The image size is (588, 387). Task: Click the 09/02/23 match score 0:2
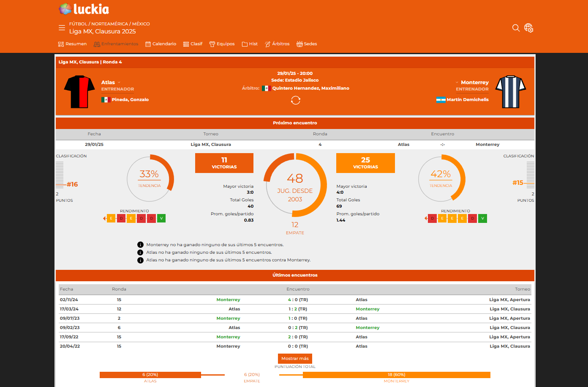click(x=298, y=328)
